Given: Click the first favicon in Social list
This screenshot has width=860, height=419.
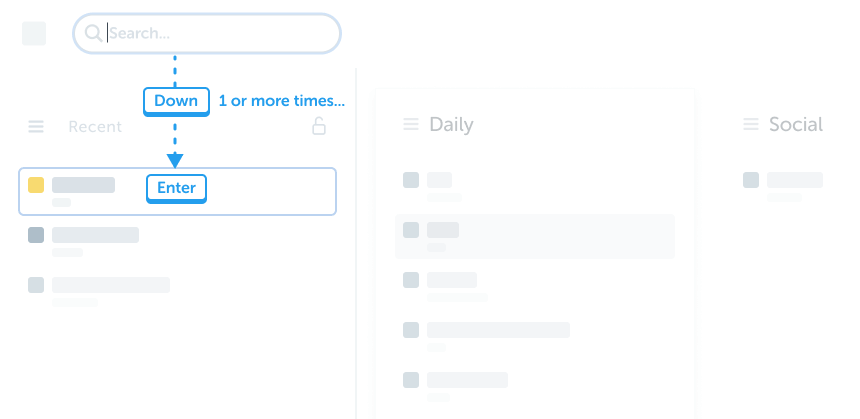Looking at the screenshot, I should [751, 180].
